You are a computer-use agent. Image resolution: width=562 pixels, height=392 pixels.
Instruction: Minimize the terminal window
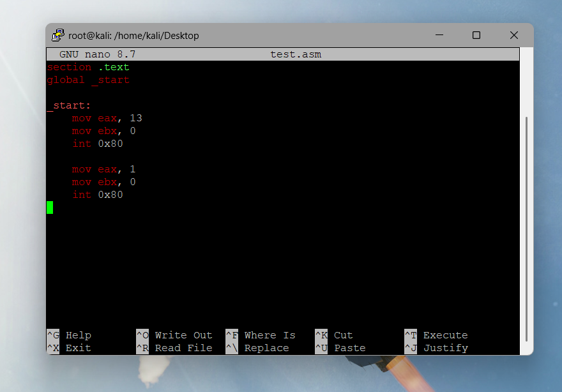[x=439, y=35]
